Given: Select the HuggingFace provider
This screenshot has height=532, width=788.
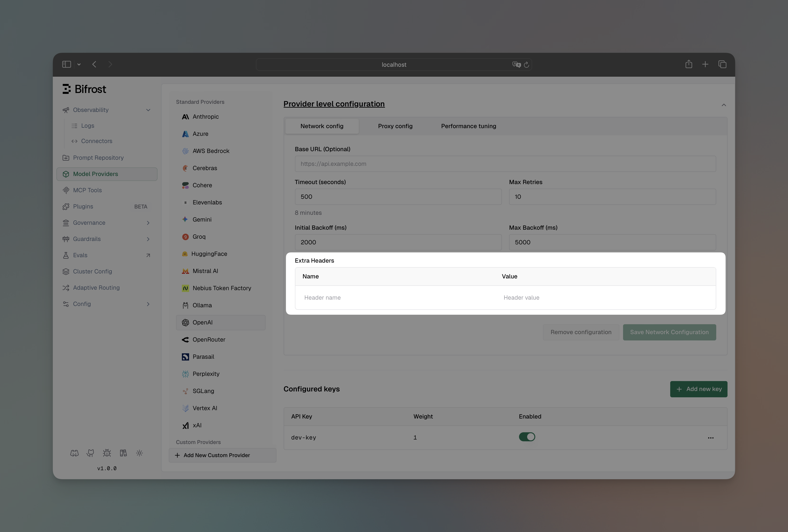Looking at the screenshot, I should [x=220, y=254].
